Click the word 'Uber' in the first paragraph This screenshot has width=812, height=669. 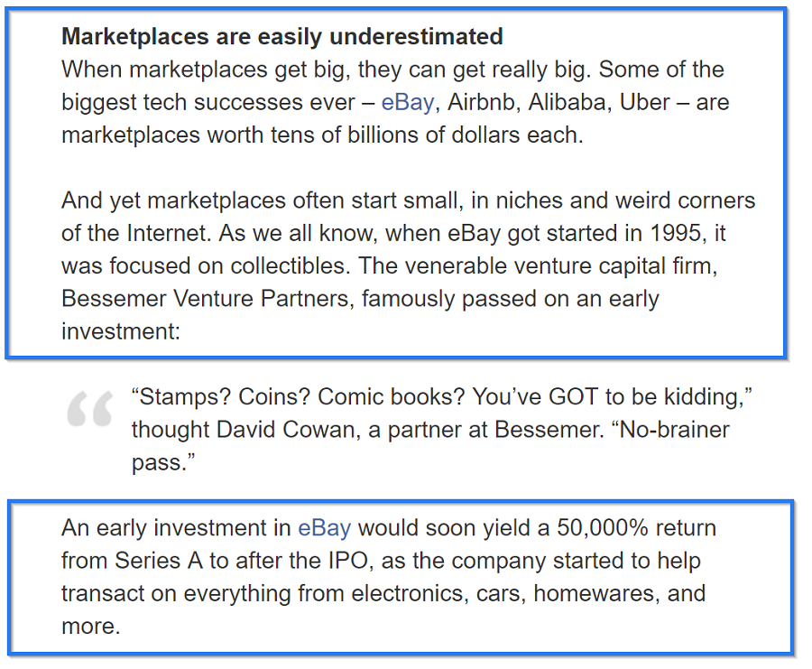click(644, 102)
